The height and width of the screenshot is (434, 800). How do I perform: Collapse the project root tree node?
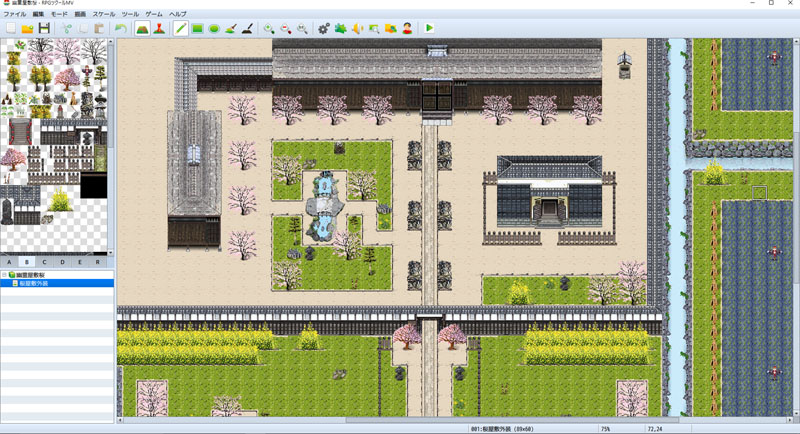[4, 275]
